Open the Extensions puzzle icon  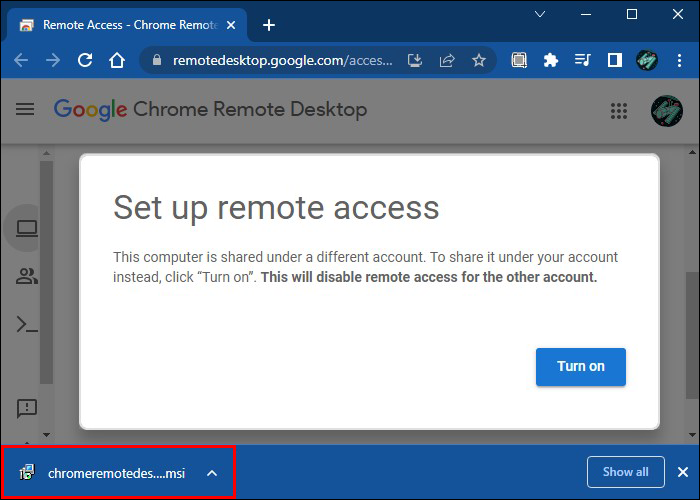click(x=550, y=60)
